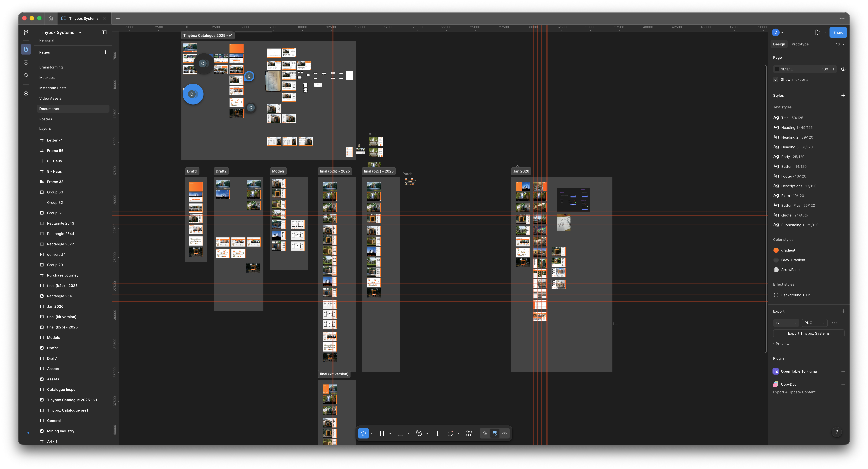Click the Present play button
This screenshot has height=469, width=868.
point(817,32)
